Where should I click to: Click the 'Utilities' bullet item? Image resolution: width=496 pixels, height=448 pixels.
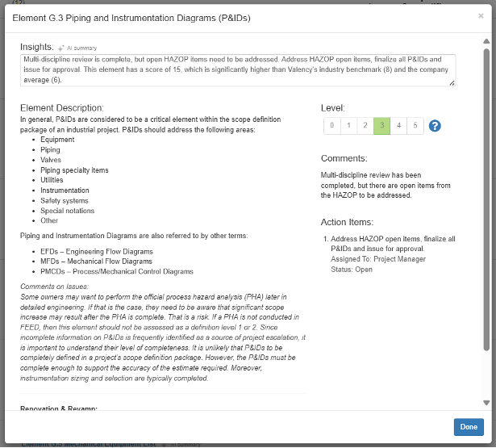(x=52, y=180)
